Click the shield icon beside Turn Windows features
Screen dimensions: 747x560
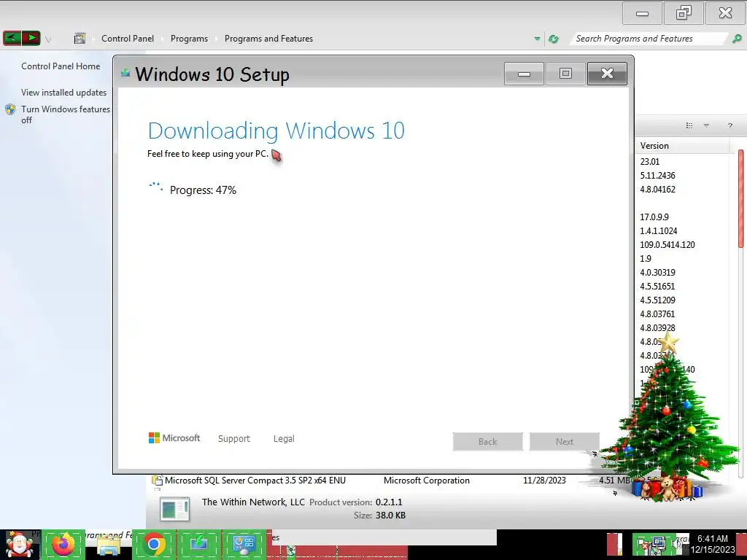coord(10,110)
